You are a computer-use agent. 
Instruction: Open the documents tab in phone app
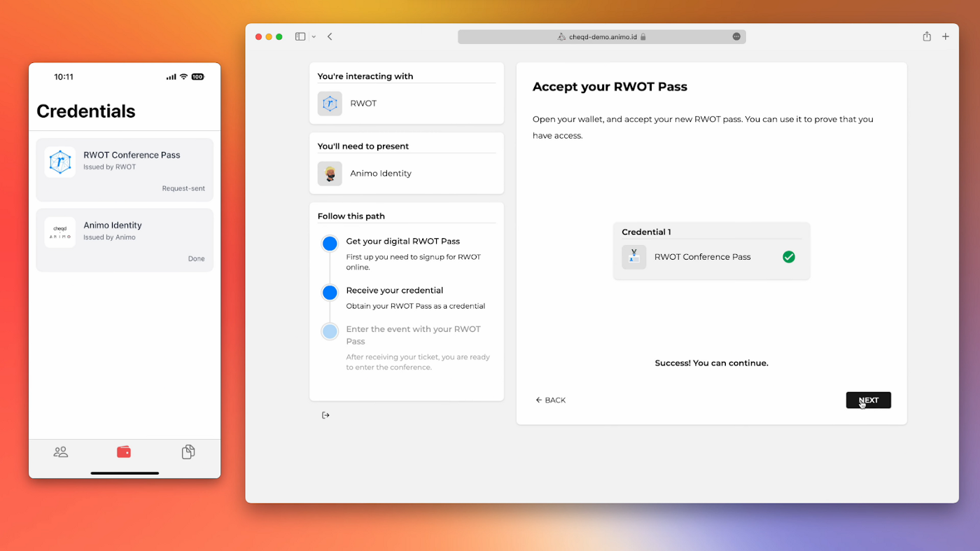coord(188,452)
